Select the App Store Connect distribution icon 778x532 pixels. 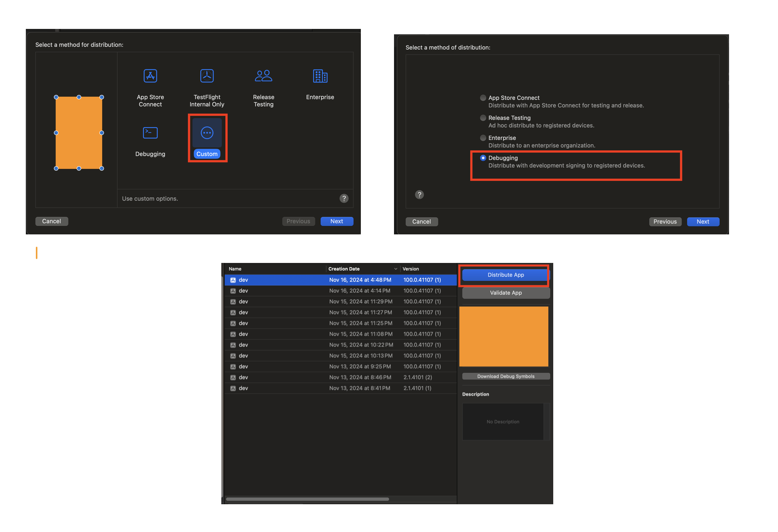click(150, 76)
